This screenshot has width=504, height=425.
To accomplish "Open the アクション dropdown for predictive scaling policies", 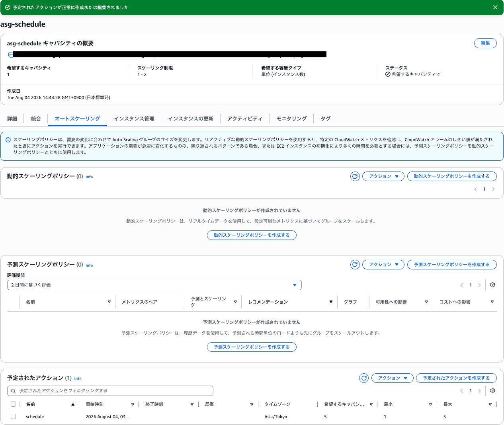I will pyautogui.click(x=383, y=265).
